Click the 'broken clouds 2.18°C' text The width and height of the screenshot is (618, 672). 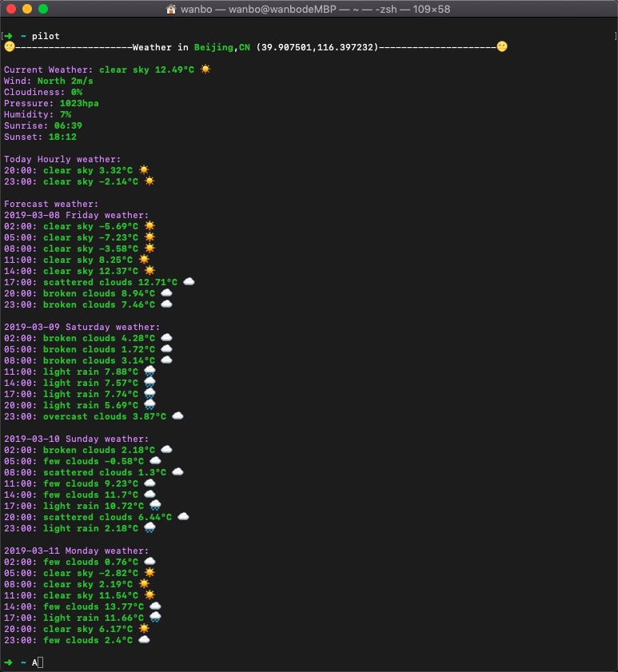pos(99,450)
